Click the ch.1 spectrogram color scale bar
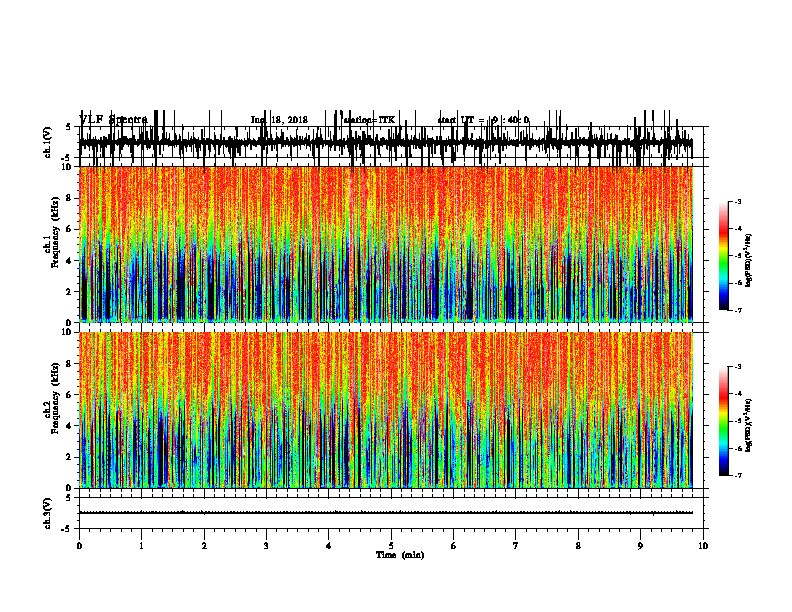Screen dimensions: 792x612 point(724,256)
